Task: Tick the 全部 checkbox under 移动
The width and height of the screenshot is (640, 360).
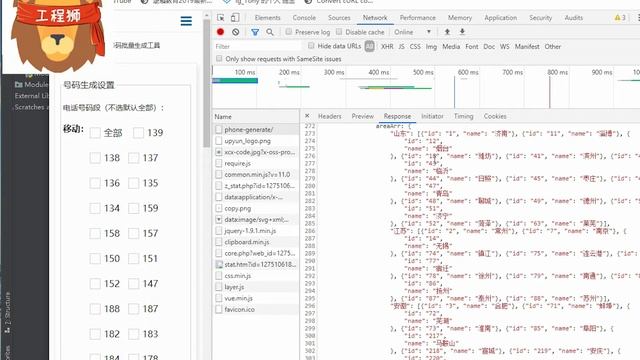Action: pyautogui.click(x=95, y=133)
